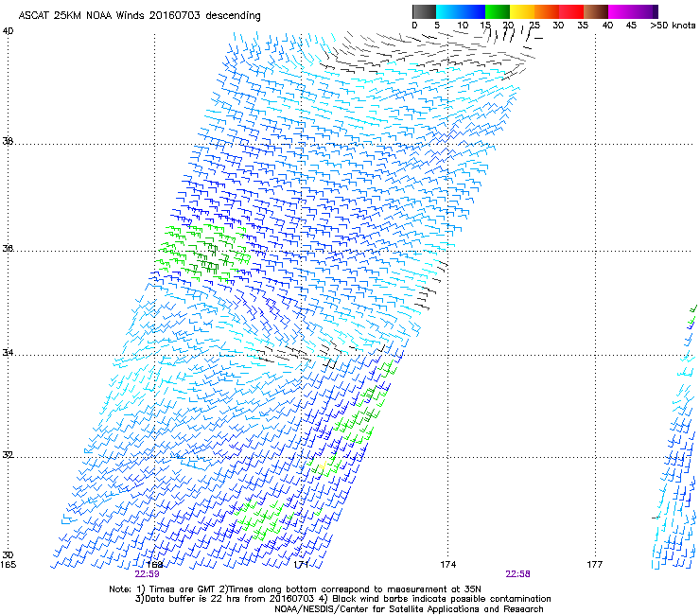Click the note line '3)Data buffer is 22 hrs'

coord(342,599)
